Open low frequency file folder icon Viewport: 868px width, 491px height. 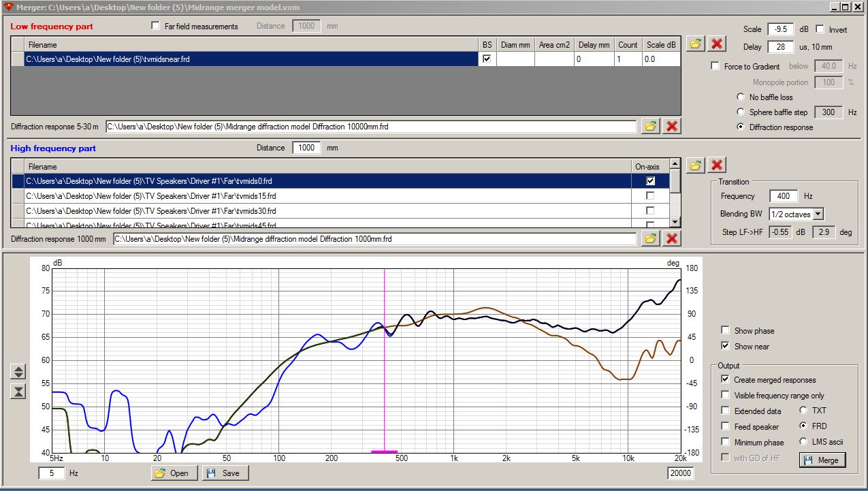[695, 44]
